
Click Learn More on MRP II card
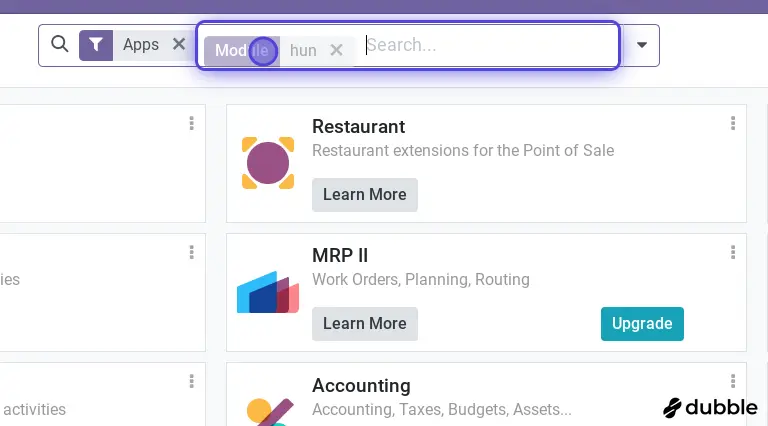point(364,323)
